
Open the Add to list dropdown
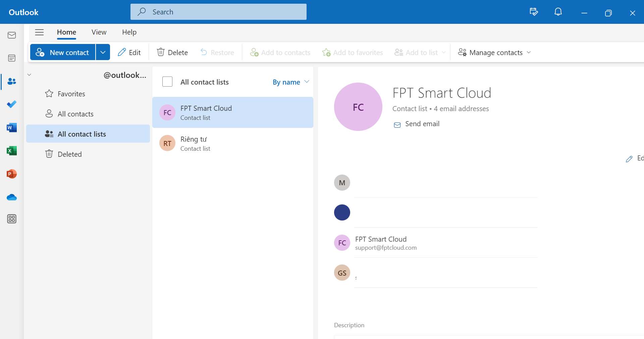pos(420,52)
